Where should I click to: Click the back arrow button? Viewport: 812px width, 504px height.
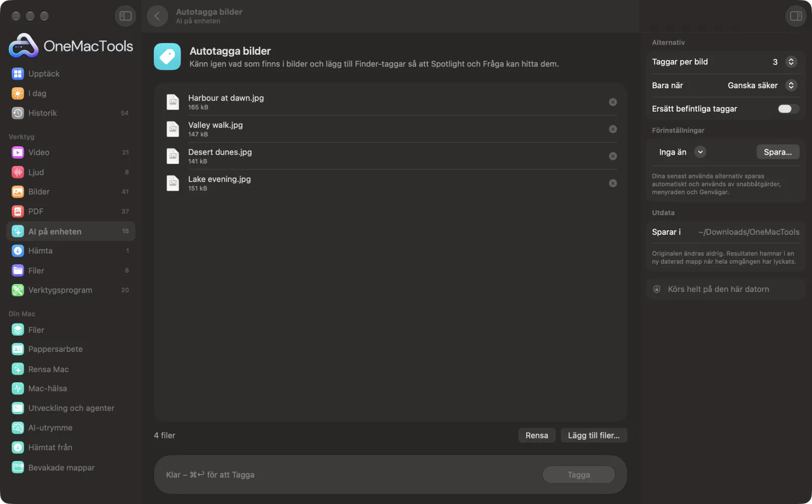[157, 16]
